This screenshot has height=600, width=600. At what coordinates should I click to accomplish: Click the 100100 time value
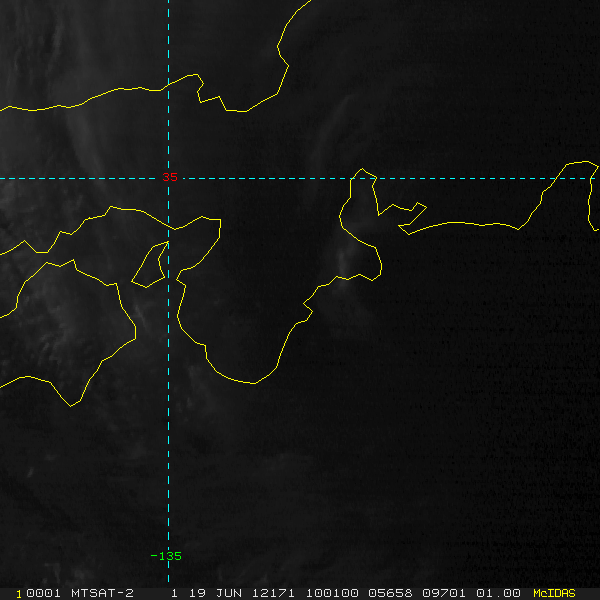pyautogui.click(x=332, y=593)
